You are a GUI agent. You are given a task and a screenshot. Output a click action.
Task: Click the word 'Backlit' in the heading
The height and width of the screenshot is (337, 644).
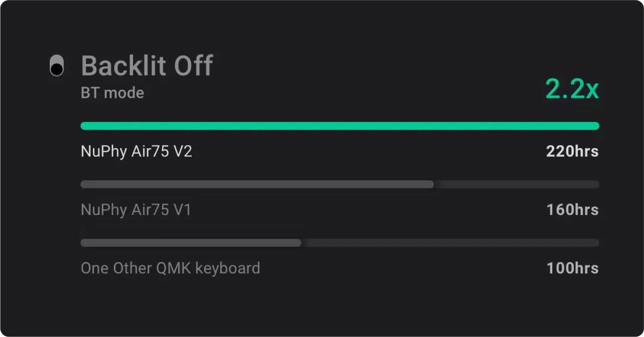click(124, 66)
